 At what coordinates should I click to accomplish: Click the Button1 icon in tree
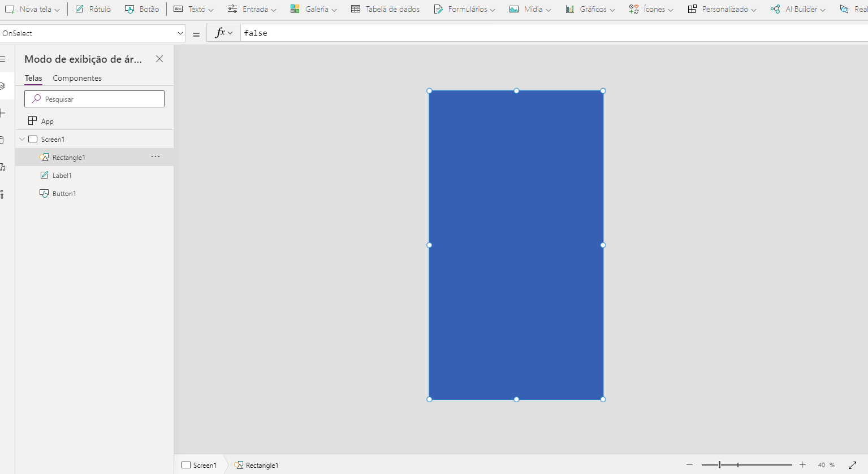pyautogui.click(x=44, y=193)
